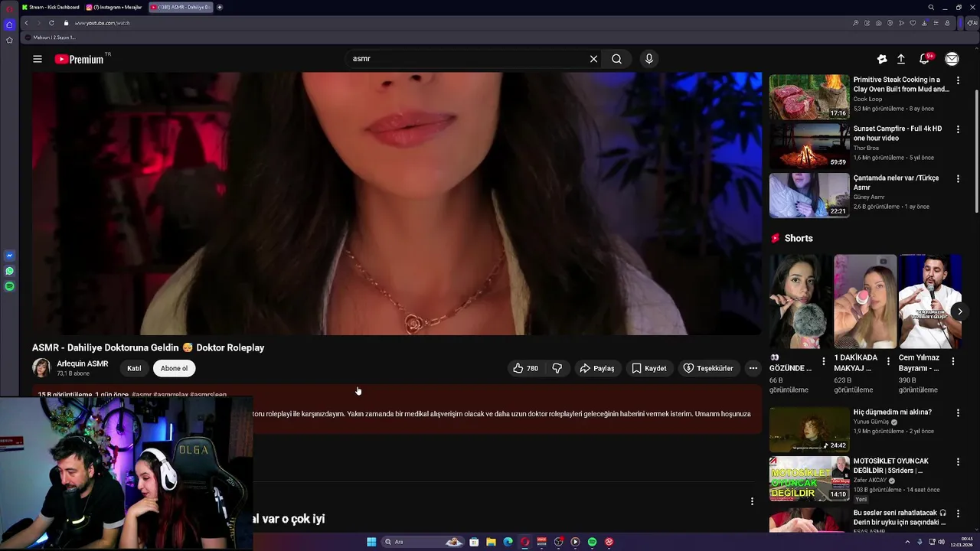
Task: Reload the YouTube page
Action: [x=51, y=23]
